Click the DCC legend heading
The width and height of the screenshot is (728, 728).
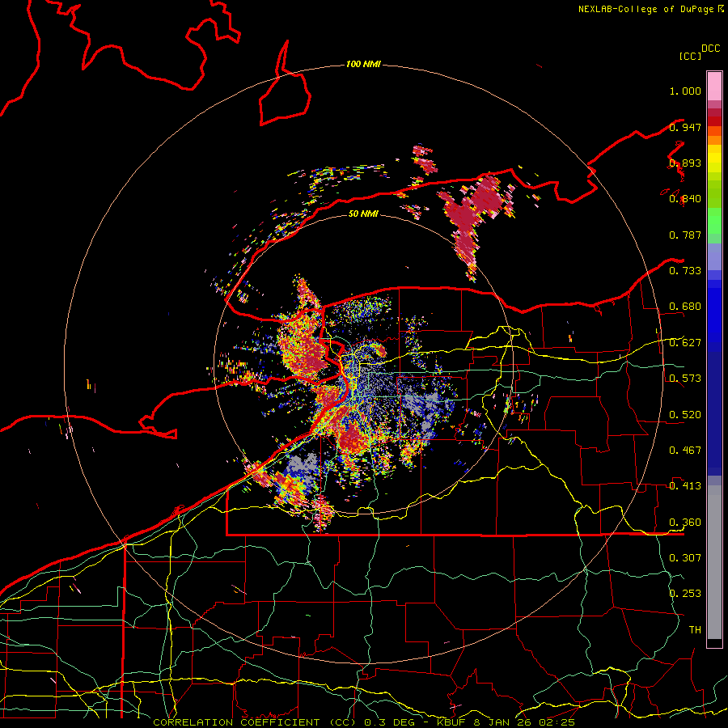[x=711, y=49]
